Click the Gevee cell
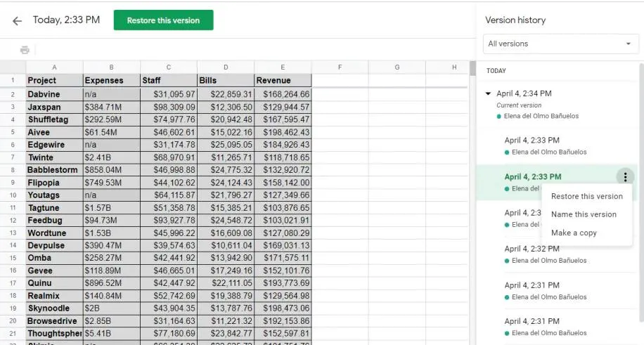 (x=54, y=271)
